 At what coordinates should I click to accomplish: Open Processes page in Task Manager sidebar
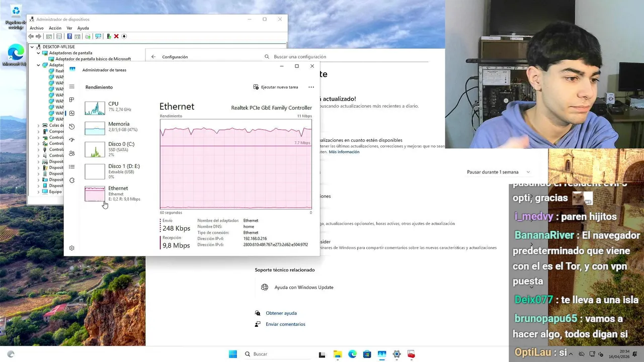(72, 100)
